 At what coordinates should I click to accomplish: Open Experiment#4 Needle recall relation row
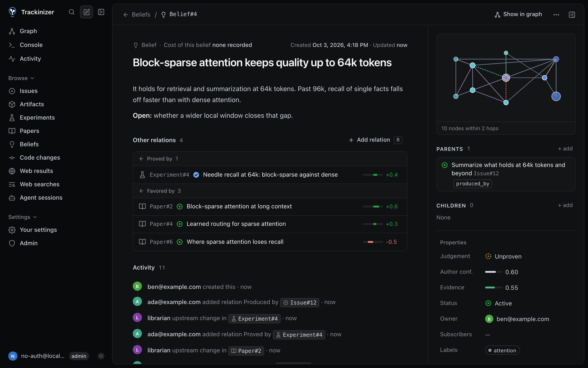point(270,175)
